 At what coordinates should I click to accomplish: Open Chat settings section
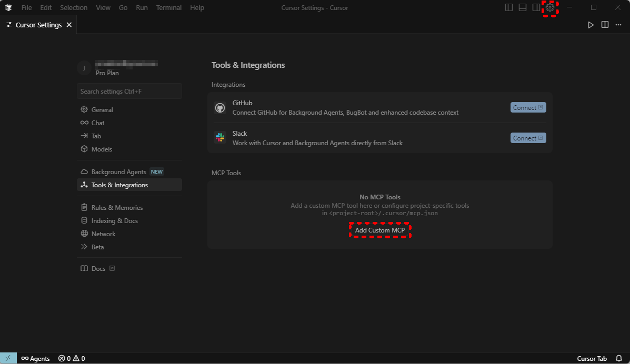(129, 123)
